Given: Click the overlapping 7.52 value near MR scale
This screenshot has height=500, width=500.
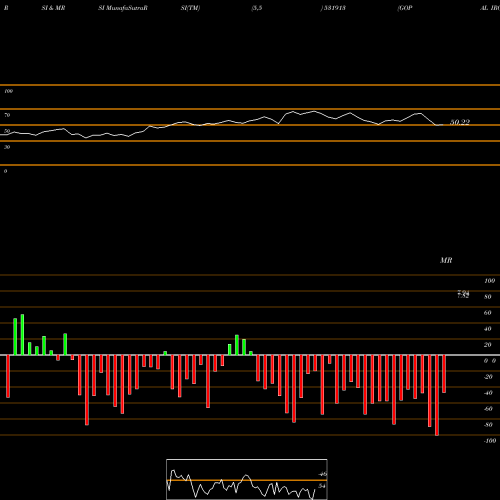Looking at the screenshot, I should 463,296.
